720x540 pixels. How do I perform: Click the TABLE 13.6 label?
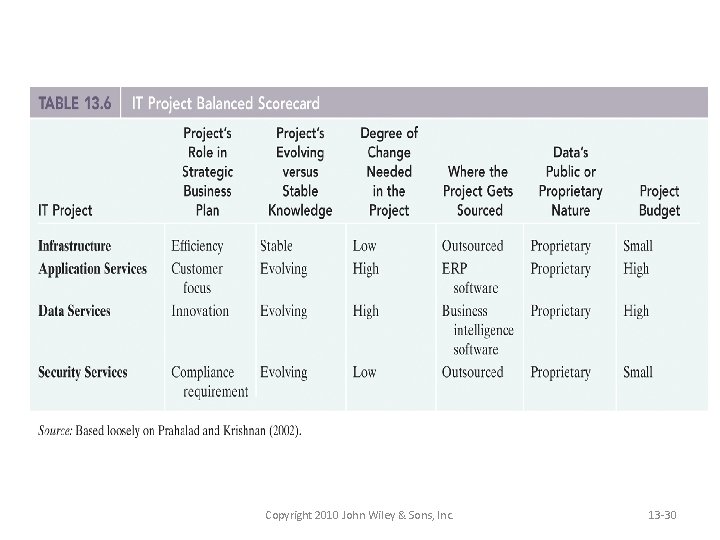[74, 102]
